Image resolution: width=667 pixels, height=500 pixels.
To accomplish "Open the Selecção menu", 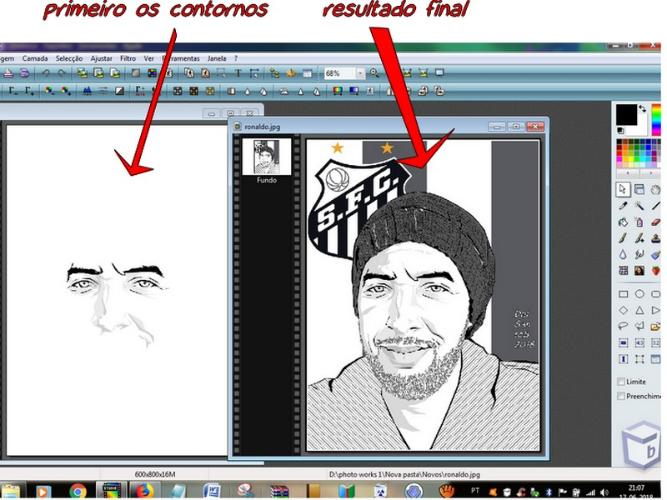I will click(x=69, y=58).
